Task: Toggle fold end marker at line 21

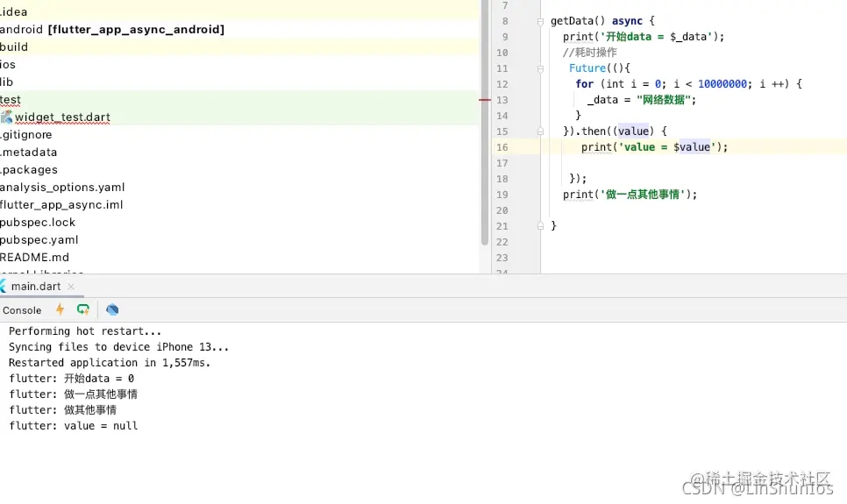Action: [x=540, y=226]
